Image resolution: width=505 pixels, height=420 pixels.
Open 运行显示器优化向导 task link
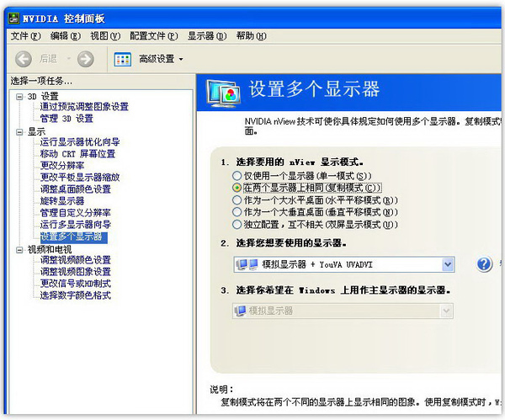[x=80, y=142]
